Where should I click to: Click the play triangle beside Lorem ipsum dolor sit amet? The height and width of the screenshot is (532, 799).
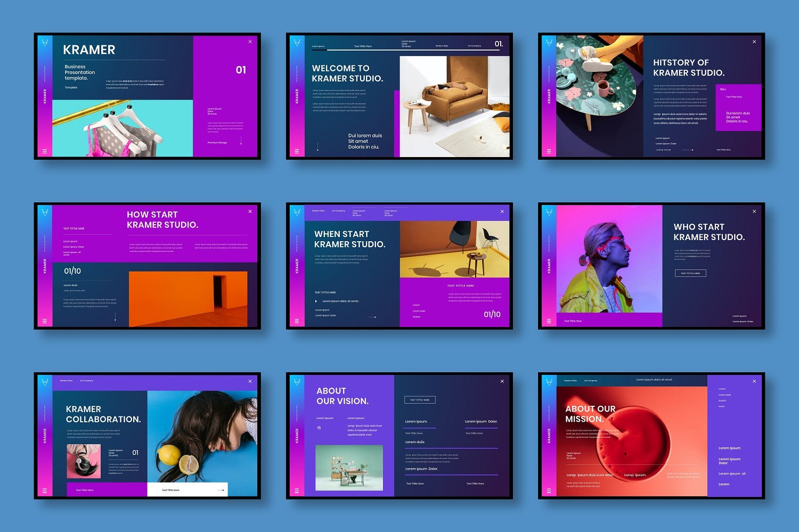coord(316,301)
